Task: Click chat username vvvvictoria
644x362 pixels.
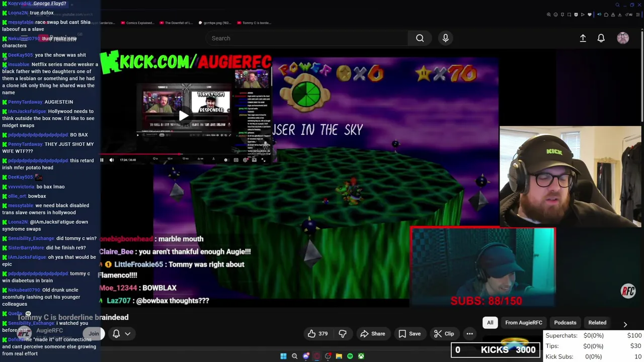Action: 21,187
